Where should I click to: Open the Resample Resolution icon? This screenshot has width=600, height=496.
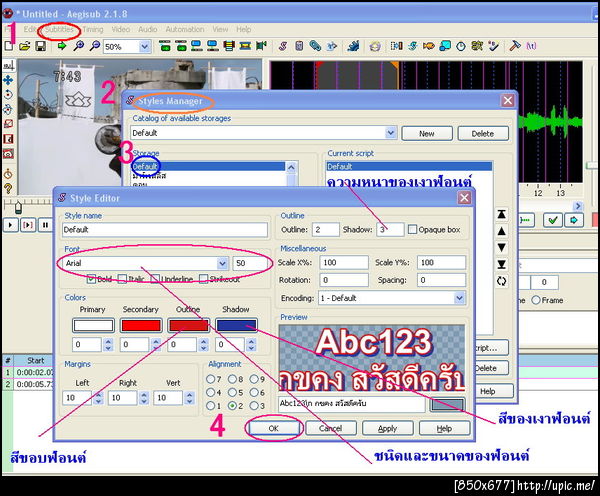pyautogui.click(x=445, y=46)
